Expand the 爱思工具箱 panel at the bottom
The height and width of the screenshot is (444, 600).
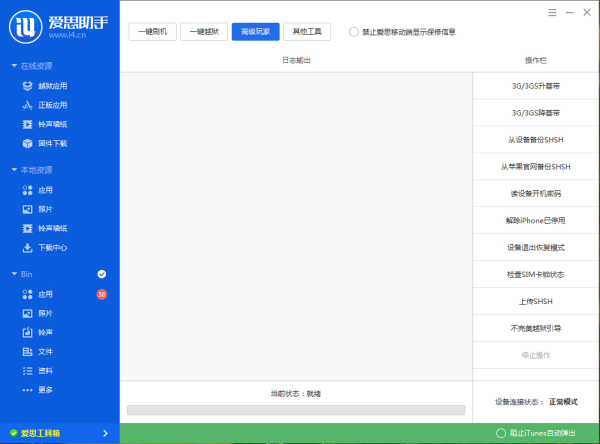click(x=59, y=433)
